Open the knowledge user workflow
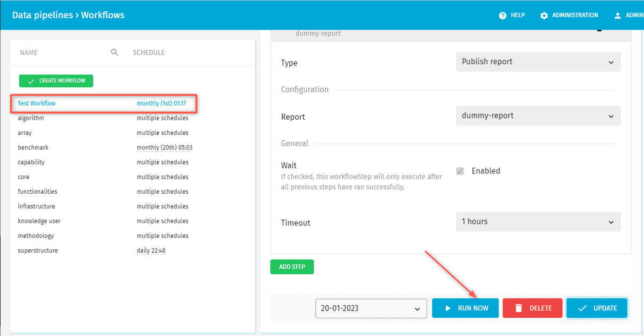 39,221
